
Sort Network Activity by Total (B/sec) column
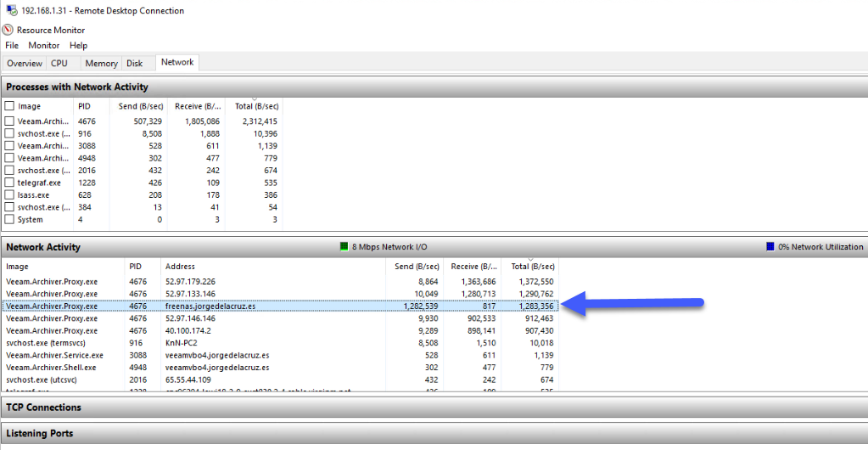tap(529, 267)
